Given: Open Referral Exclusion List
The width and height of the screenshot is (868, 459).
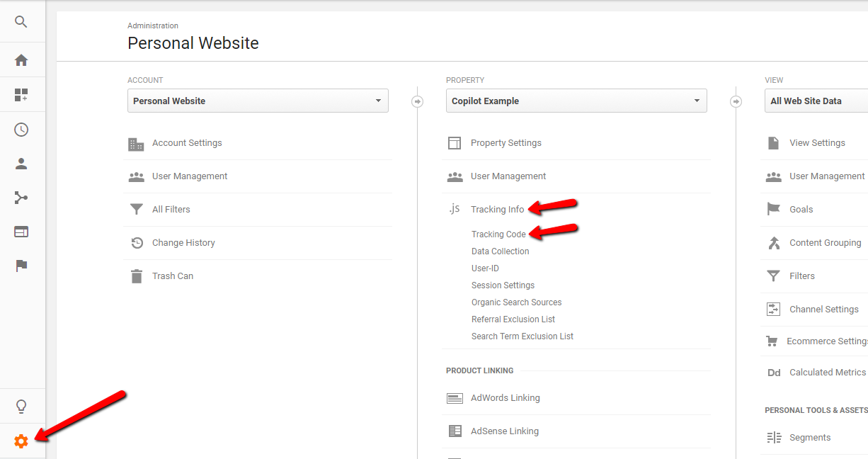Looking at the screenshot, I should click(x=513, y=319).
